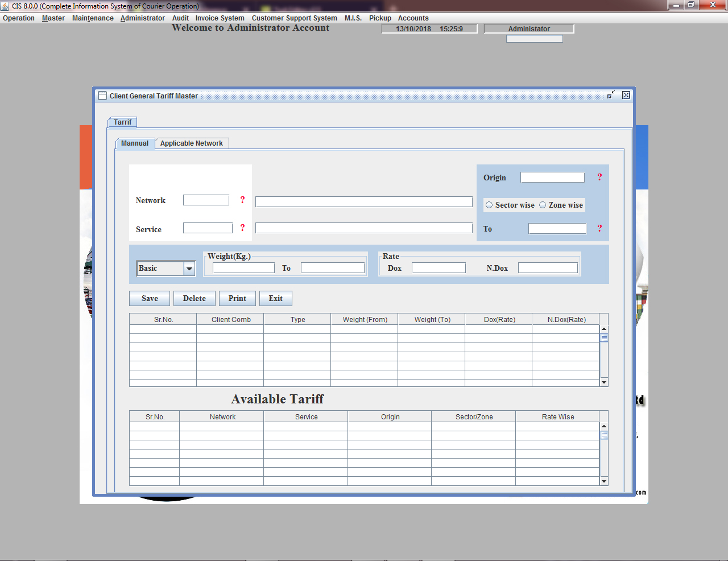The image size is (728, 561).
Task: Click the Service description field
Action: click(364, 228)
